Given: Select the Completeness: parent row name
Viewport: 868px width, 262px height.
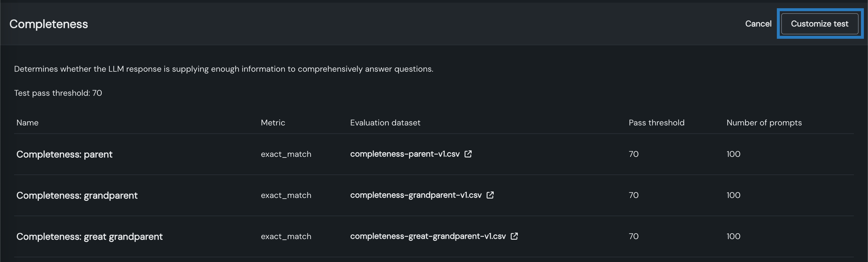Looking at the screenshot, I should [64, 154].
